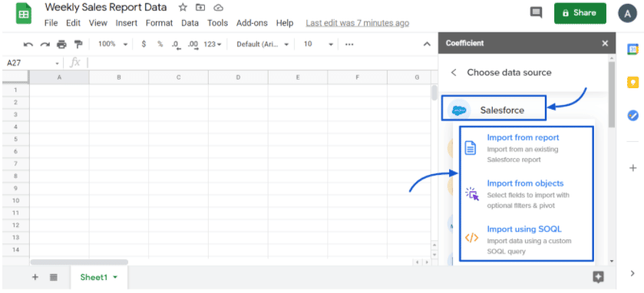Open the Add-ons menu
Image resolution: width=644 pixels, height=293 pixels.
[x=252, y=23]
